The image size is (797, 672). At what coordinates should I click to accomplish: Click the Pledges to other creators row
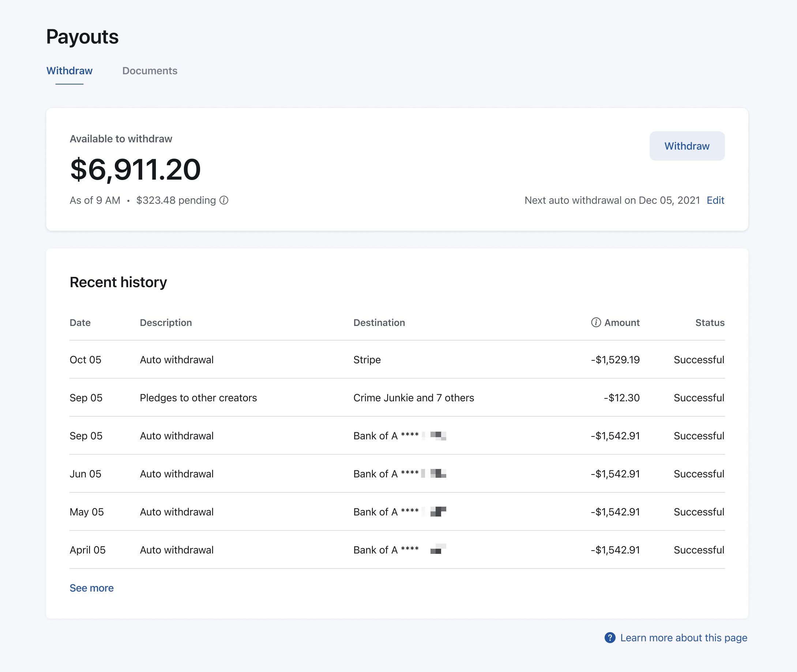tap(198, 398)
